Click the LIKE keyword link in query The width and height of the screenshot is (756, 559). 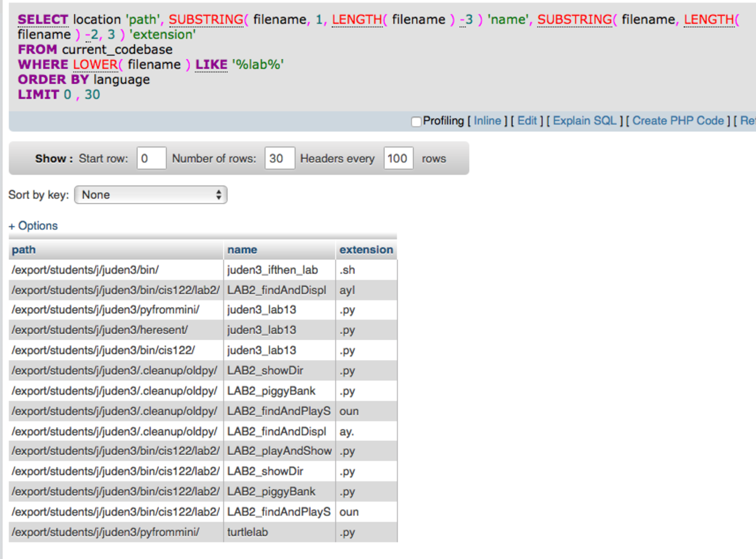coord(211,65)
